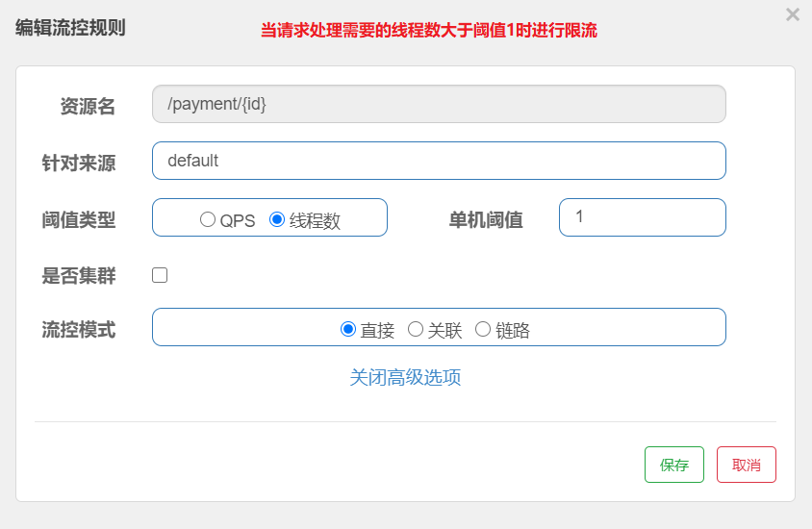Enable the 是否集群 checkbox
The width and height of the screenshot is (812, 529).
(x=160, y=275)
